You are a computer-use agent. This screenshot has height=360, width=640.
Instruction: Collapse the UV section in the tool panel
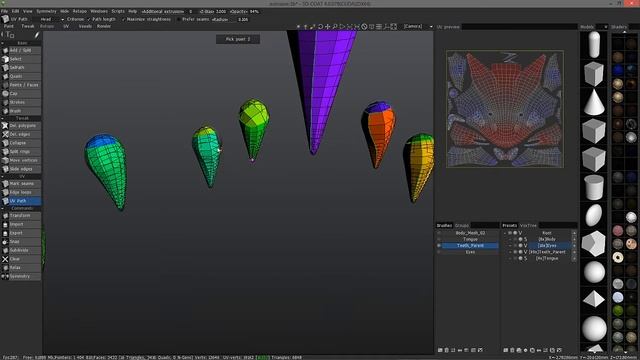pos(2,176)
